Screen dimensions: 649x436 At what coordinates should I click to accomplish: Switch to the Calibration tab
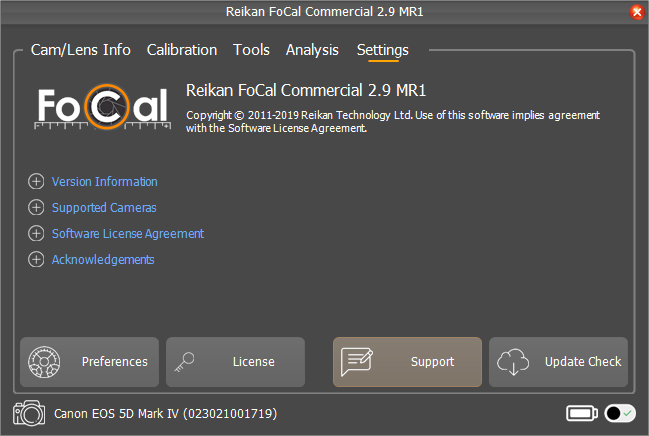[x=182, y=50]
